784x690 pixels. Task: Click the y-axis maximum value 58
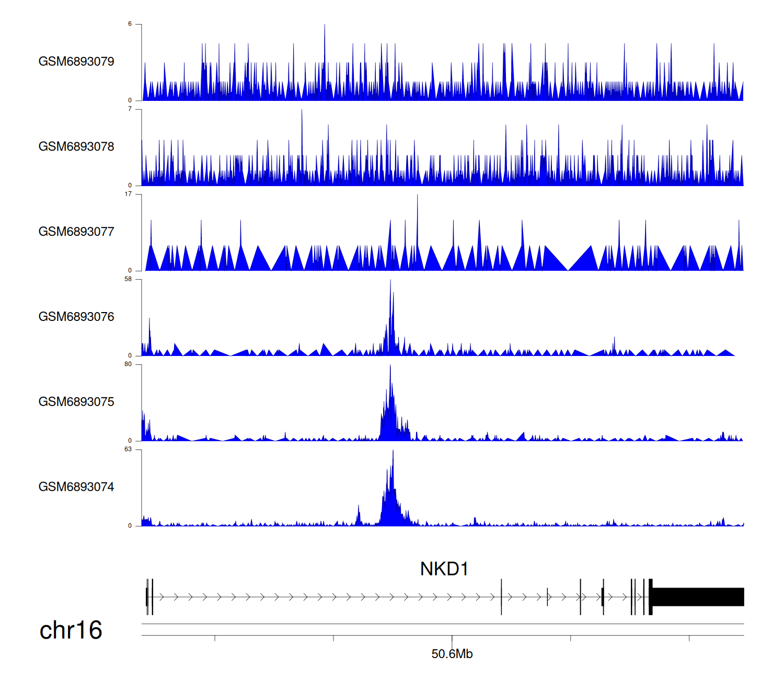128,279
